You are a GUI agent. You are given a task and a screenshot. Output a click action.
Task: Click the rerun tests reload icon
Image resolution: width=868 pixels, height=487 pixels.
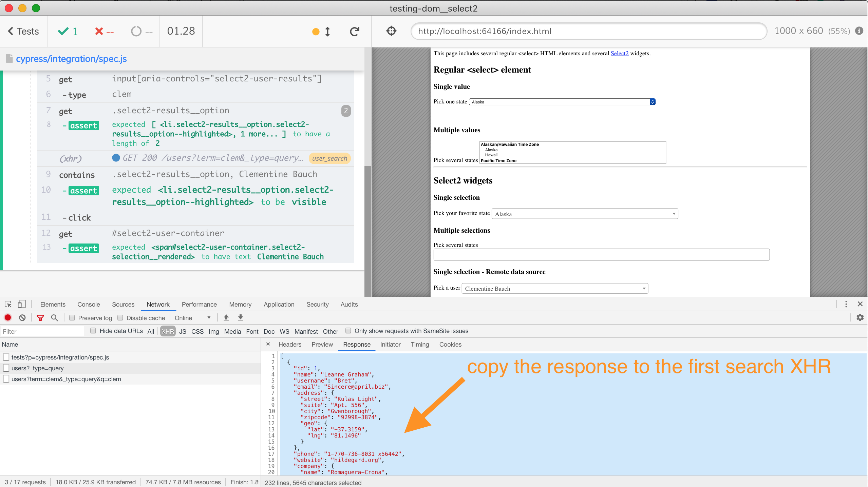pos(355,32)
